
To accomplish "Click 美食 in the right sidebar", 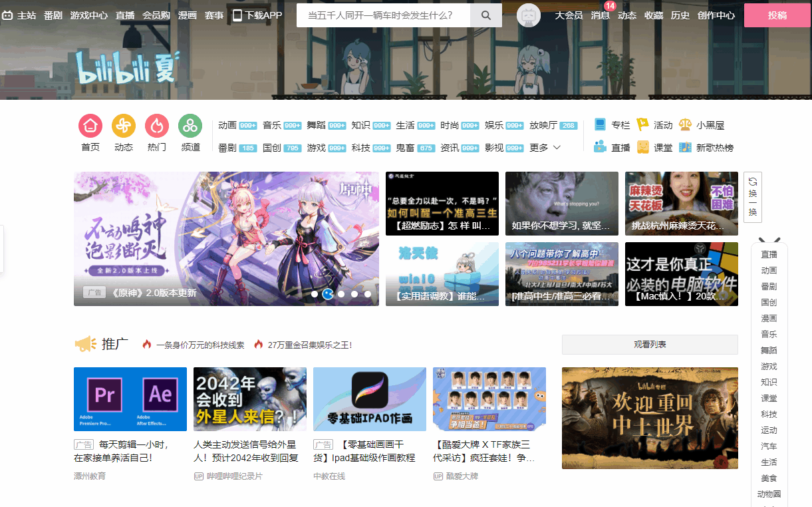I will click(769, 478).
